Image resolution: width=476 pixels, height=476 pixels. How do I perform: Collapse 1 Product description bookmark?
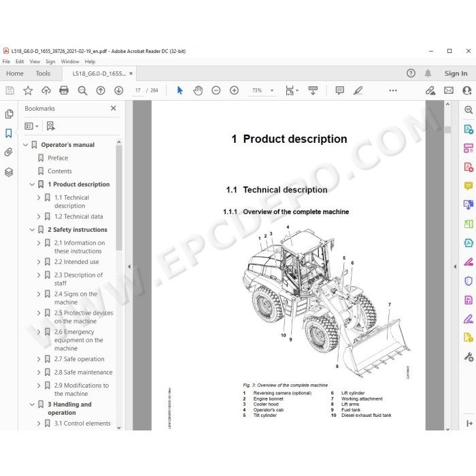tap(32, 184)
